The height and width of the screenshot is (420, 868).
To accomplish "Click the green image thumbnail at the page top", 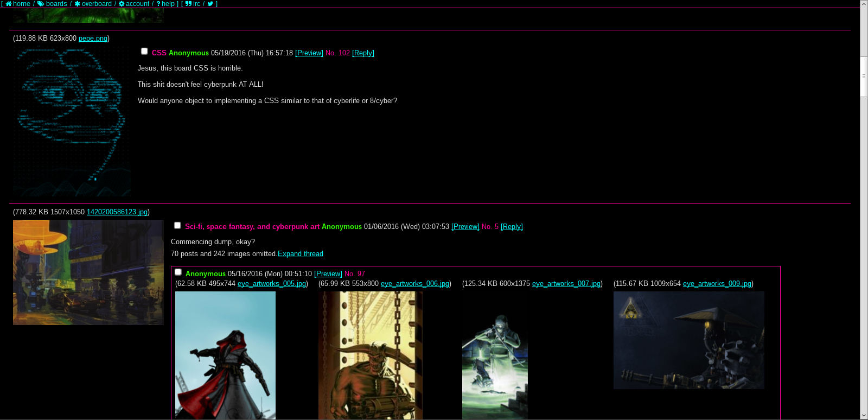I will pyautogui.click(x=88, y=16).
